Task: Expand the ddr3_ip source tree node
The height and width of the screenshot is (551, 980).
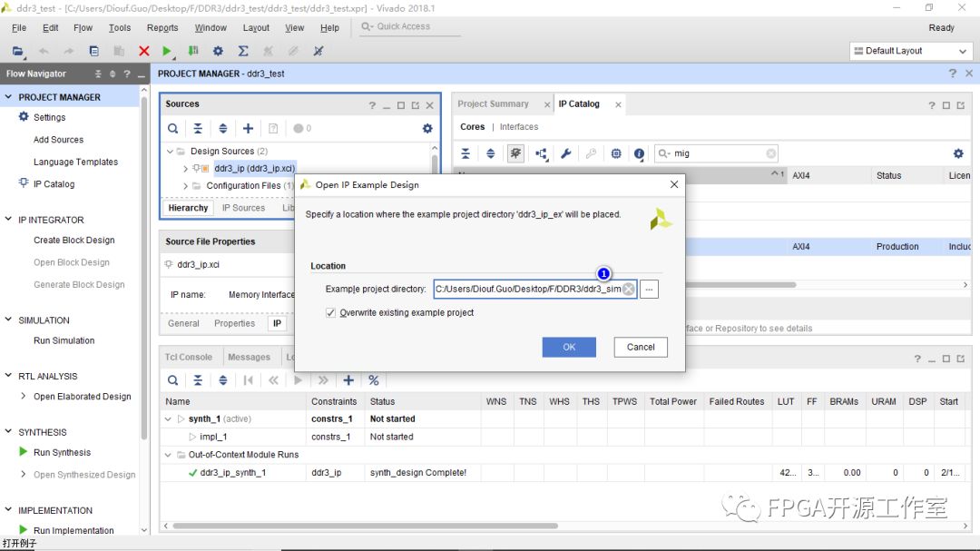Action: (x=186, y=169)
